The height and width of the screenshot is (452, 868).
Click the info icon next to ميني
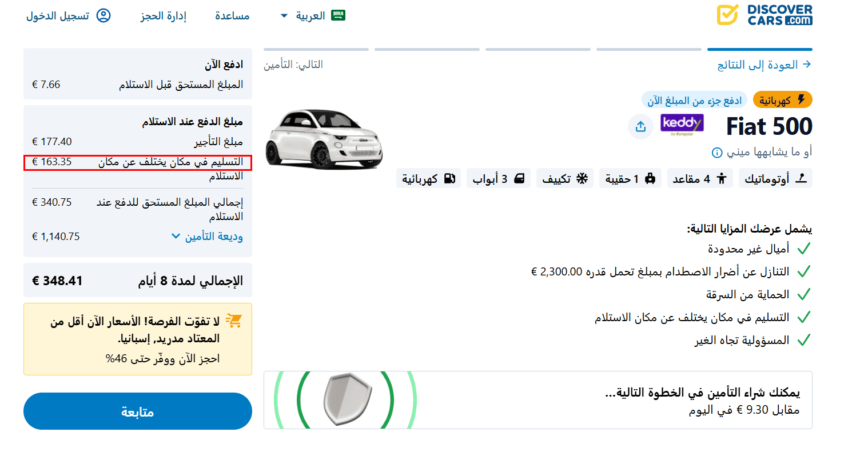coord(716,153)
